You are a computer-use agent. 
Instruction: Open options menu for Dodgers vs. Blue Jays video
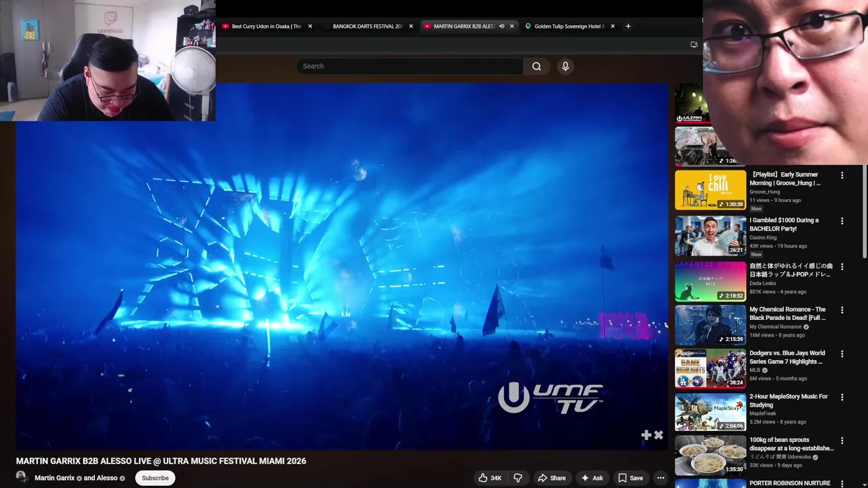842,354
